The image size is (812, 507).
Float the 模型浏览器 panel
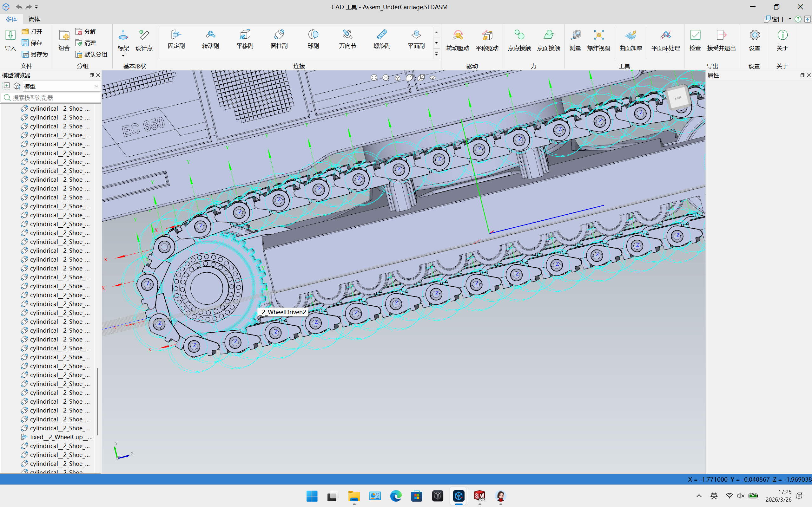(x=91, y=75)
